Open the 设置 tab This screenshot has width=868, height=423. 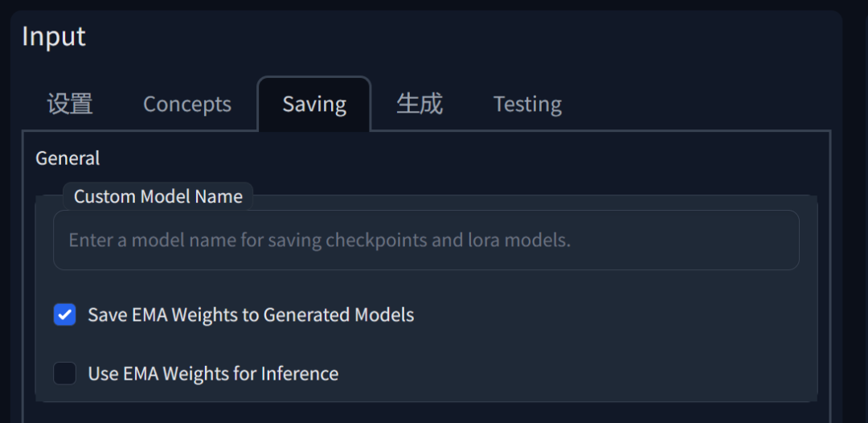[70, 104]
